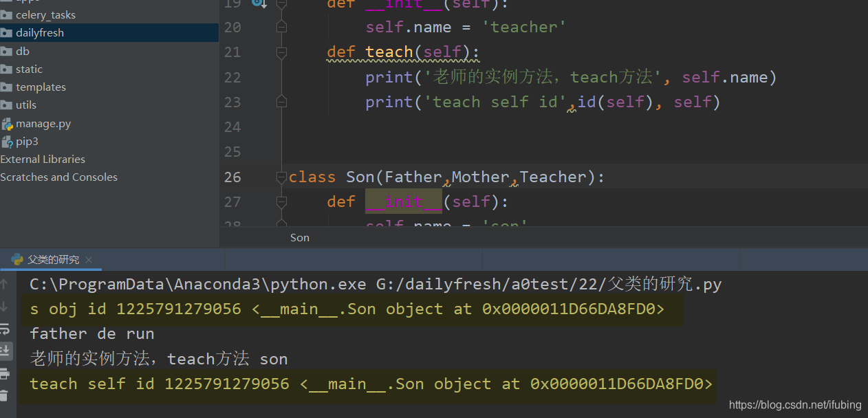
Task: Select the templates folder
Action: 41,87
